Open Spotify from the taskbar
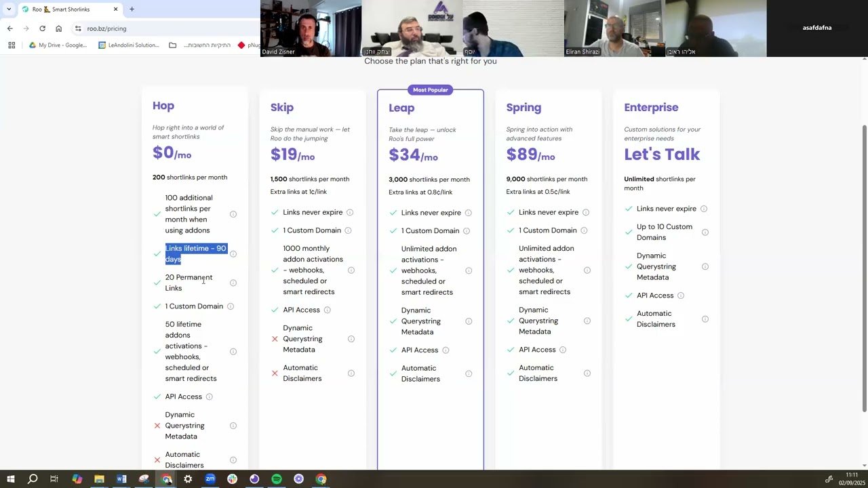This screenshot has height=488, width=868. [x=277, y=479]
